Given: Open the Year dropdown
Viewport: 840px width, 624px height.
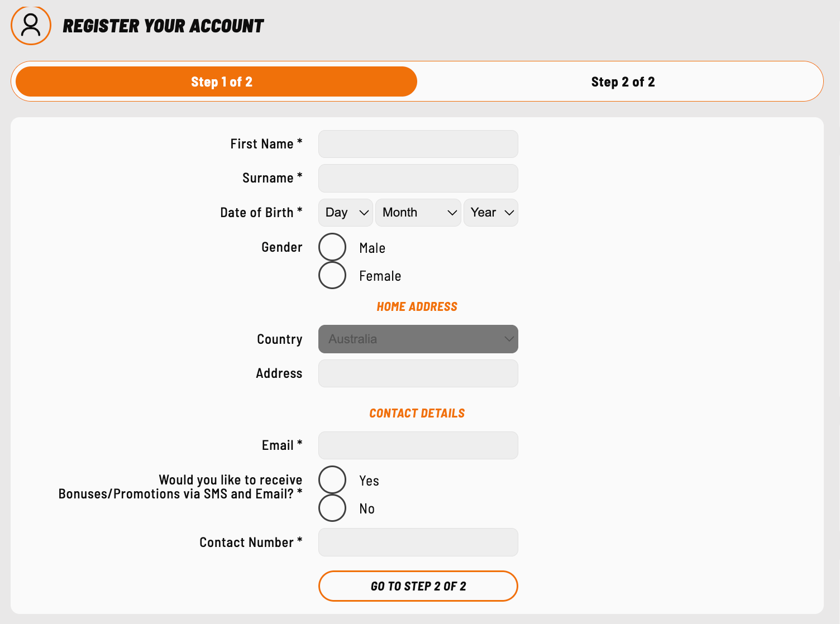Looking at the screenshot, I should click(x=490, y=213).
